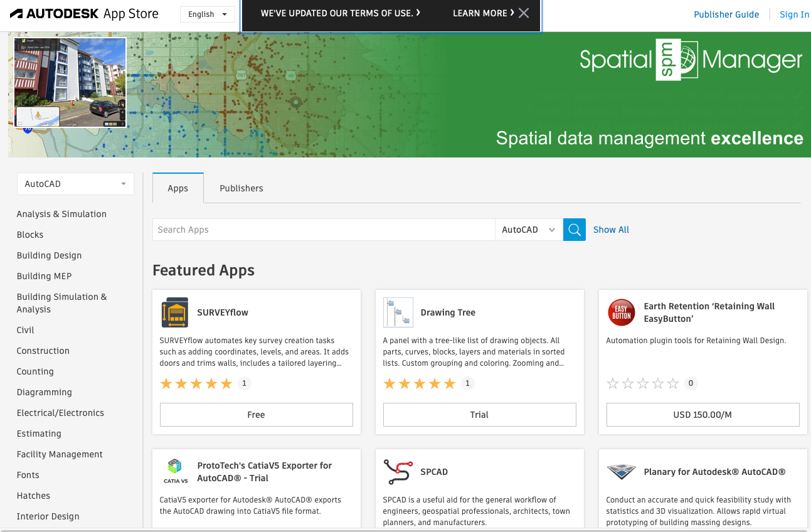Select the Estimating category
The image size is (811, 532).
39,434
